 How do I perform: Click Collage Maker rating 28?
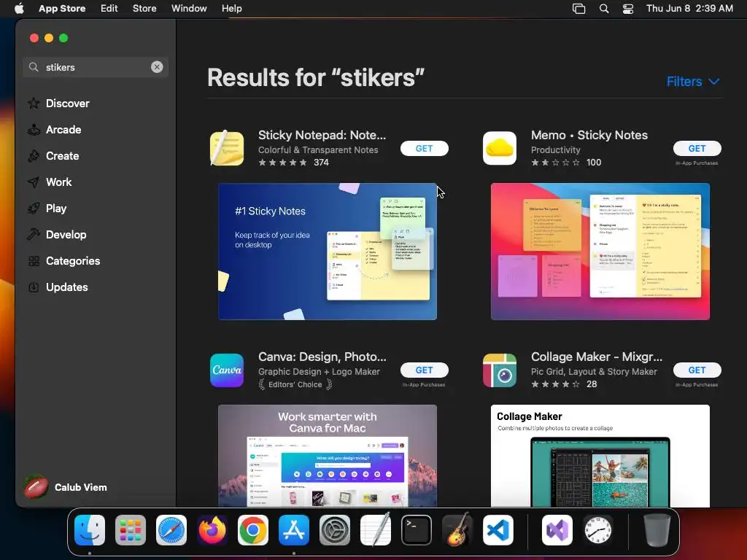(564, 384)
